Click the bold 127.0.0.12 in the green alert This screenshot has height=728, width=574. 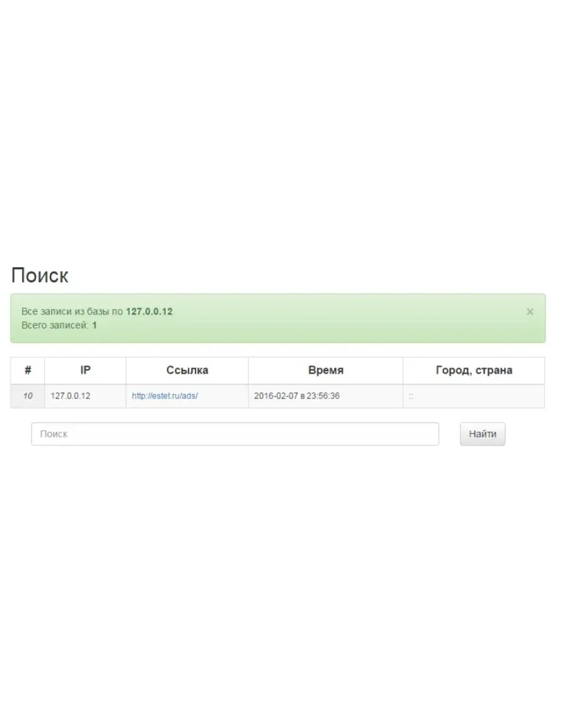(x=149, y=311)
